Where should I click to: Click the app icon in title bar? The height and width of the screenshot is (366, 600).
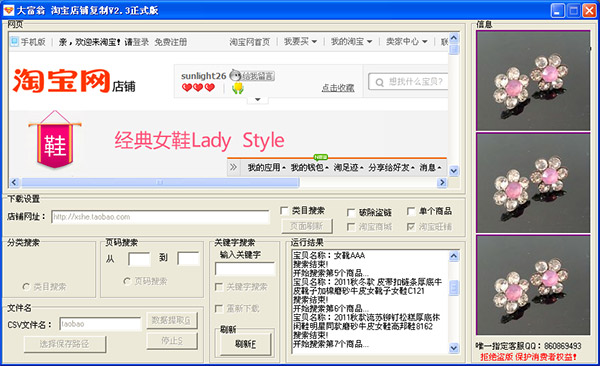(x=8, y=10)
